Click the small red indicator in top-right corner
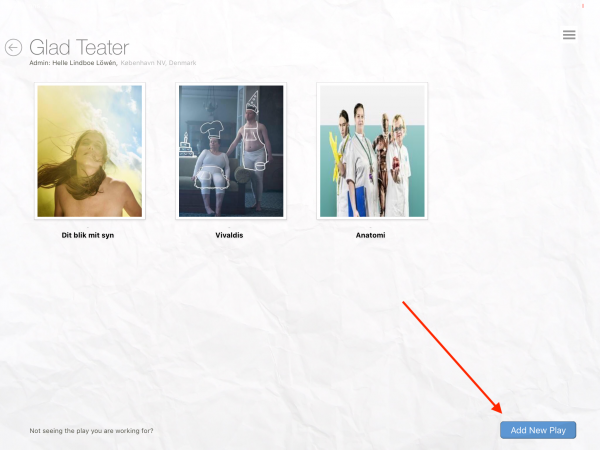 (583, 6)
